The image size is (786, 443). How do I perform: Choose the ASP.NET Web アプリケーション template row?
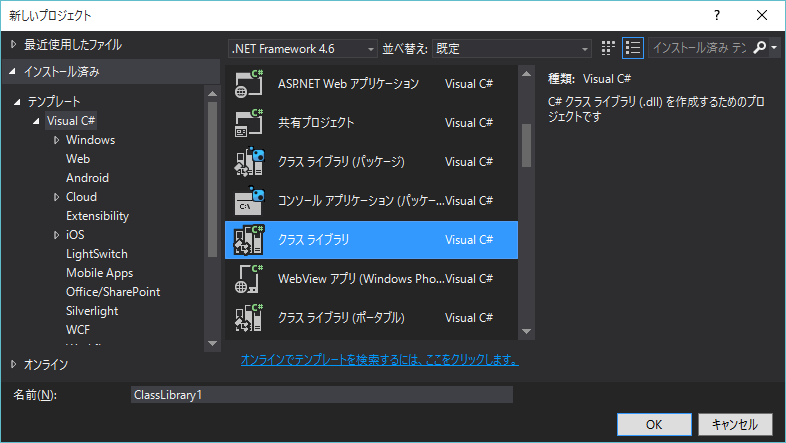(371, 84)
